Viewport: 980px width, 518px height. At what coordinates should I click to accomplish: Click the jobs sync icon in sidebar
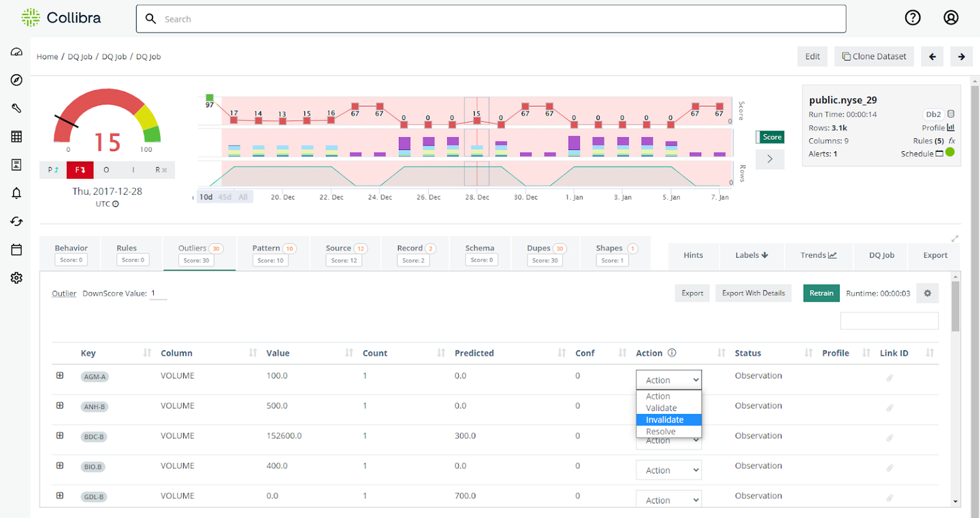point(16,221)
